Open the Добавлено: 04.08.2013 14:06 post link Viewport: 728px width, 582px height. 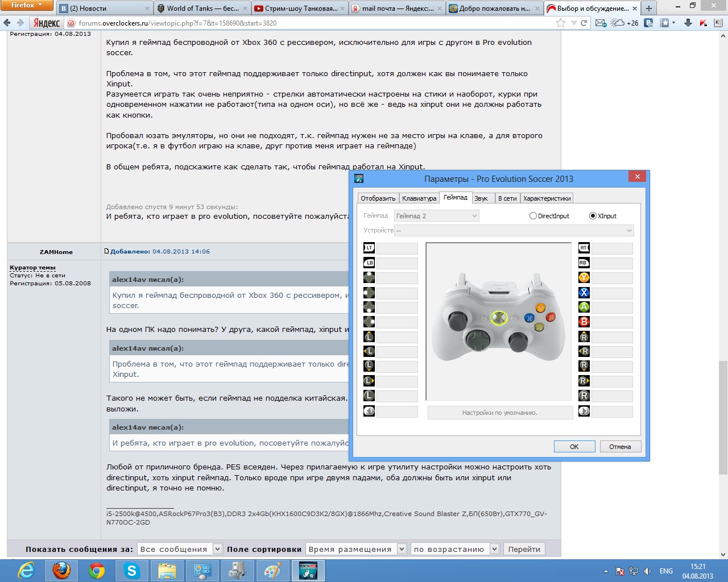(x=160, y=251)
